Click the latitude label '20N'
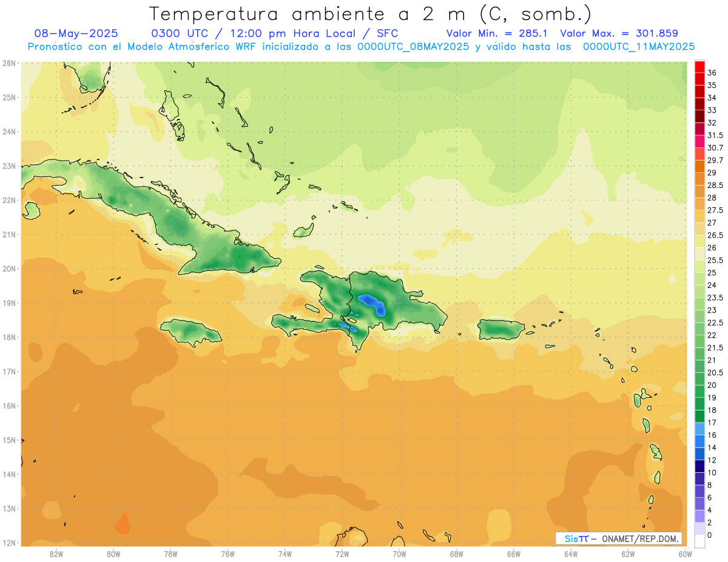The width and height of the screenshot is (728, 562). 9,269
